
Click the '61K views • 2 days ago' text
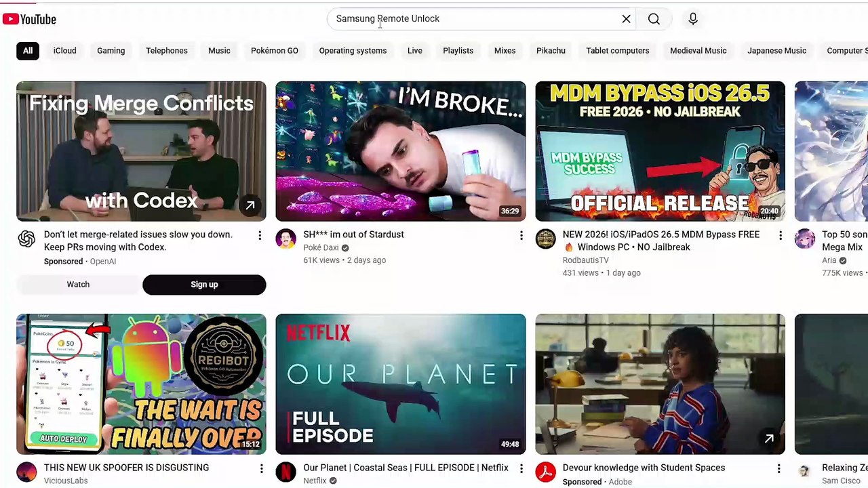point(344,260)
